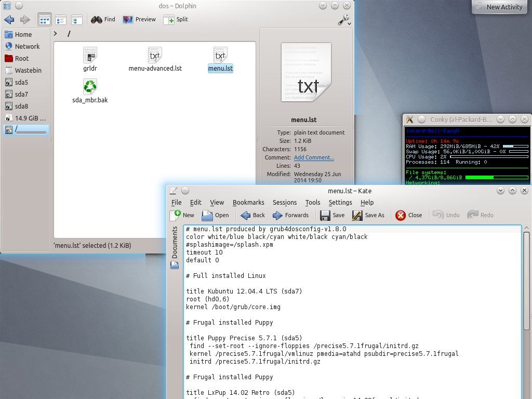The width and height of the screenshot is (532, 399).
Task: Click Redo in Kate toolbar
Action: pyautogui.click(x=481, y=215)
